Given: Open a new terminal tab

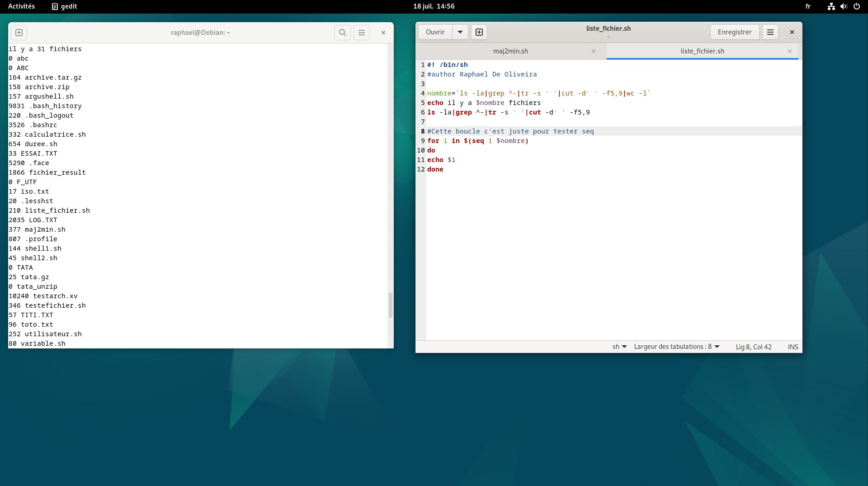Looking at the screenshot, I should (19, 33).
